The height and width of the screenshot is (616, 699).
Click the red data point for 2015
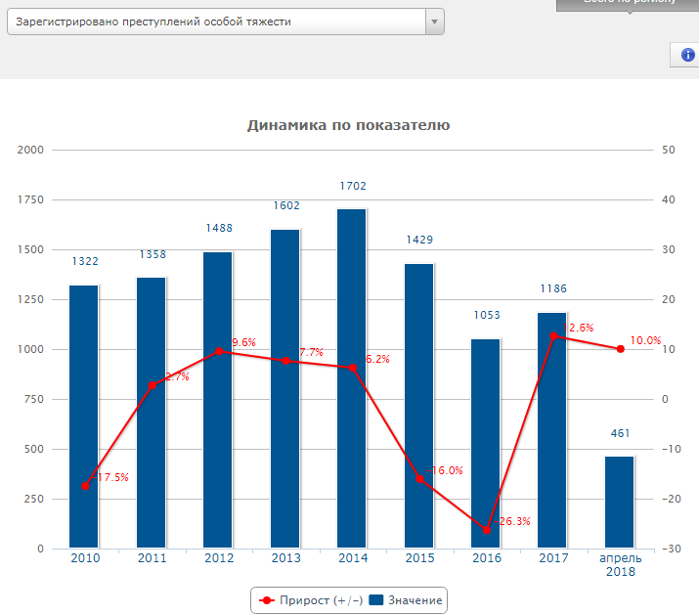pyautogui.click(x=419, y=478)
